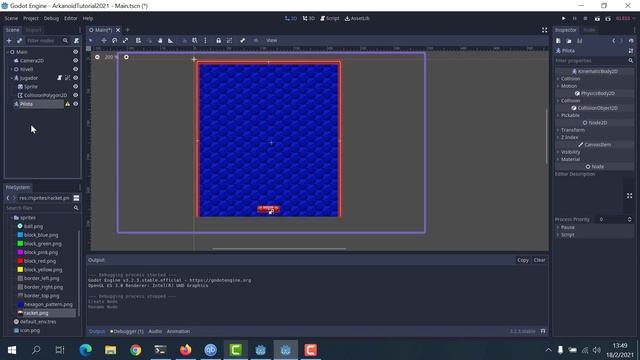Open the Help menu
The width and height of the screenshot is (640, 360).
(x=88, y=18)
